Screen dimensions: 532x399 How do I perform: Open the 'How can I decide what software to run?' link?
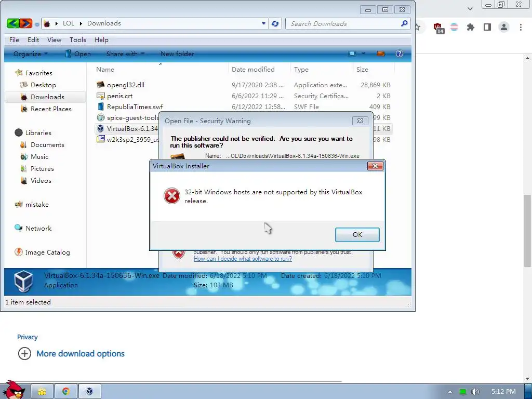243,259
